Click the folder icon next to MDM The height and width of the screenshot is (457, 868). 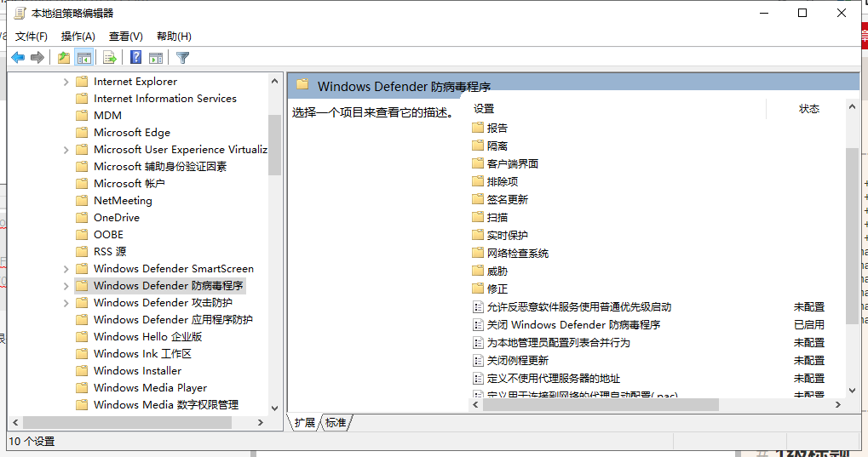click(82, 115)
